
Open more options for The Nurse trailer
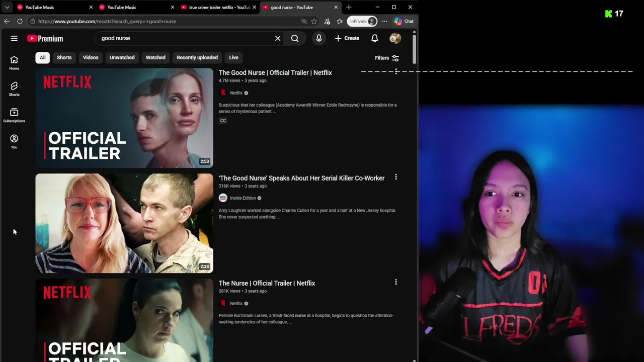tap(396, 282)
